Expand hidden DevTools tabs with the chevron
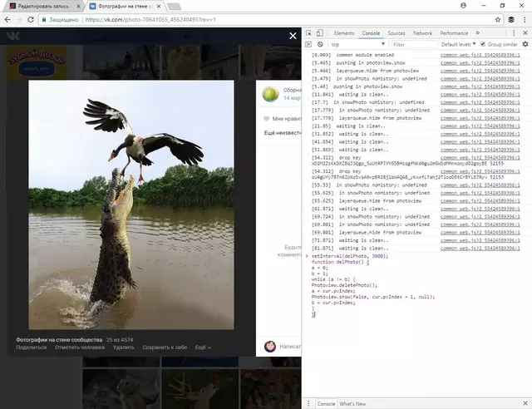 pos(477,33)
